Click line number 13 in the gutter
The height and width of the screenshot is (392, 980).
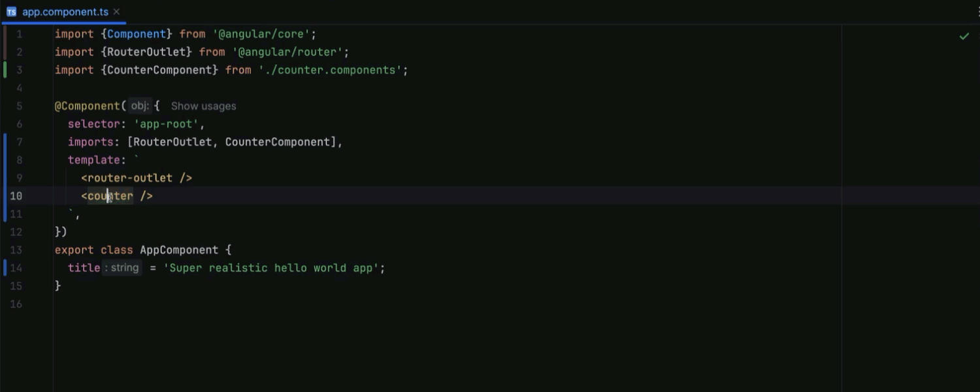click(16, 250)
